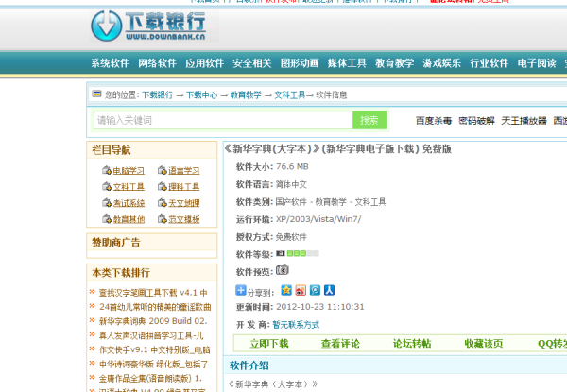
Task: Open ranking item 作文快手v9.1 中文特别版
Action: point(154,349)
